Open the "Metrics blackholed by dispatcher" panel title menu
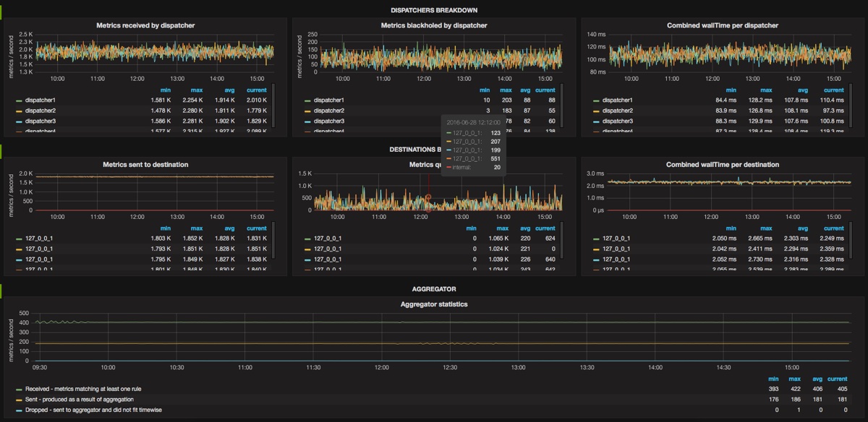The image size is (868, 422). (x=433, y=25)
